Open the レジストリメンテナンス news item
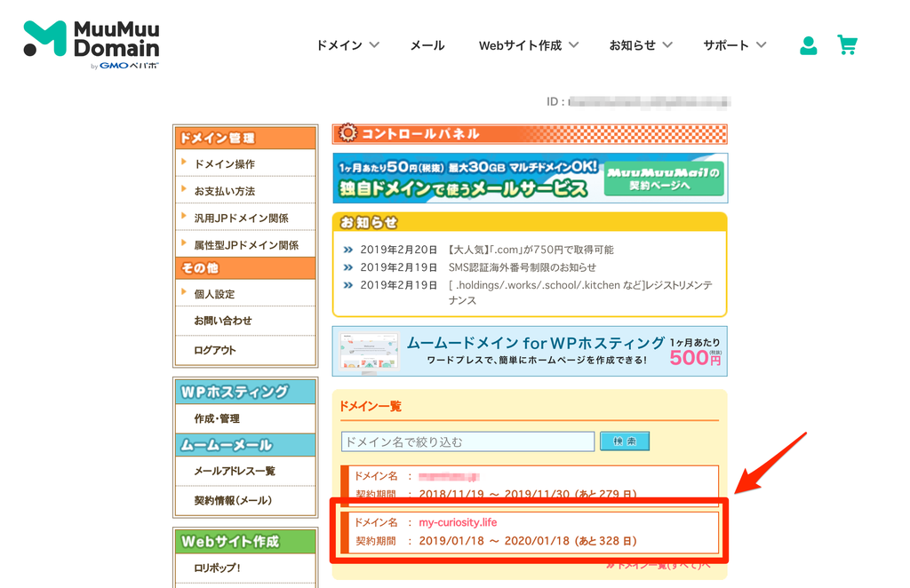Image resolution: width=910 pixels, height=588 pixels. [x=580, y=292]
